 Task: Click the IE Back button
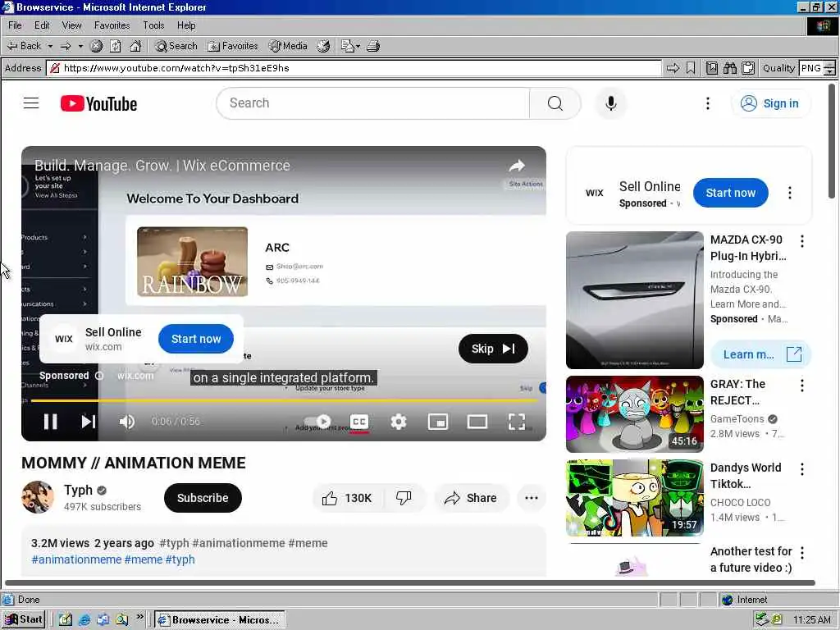point(24,46)
